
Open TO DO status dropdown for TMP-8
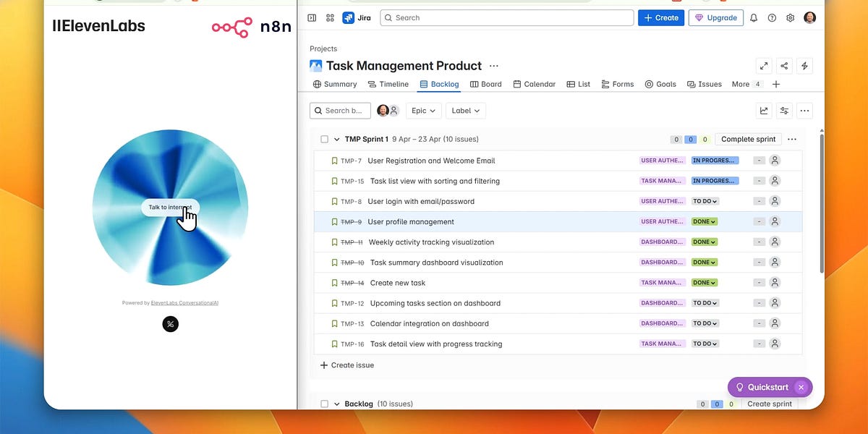[705, 201]
